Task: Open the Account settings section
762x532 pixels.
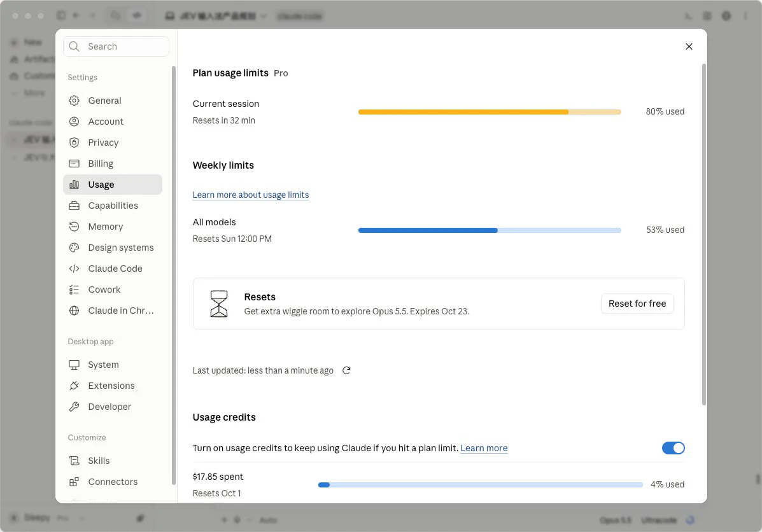Action: pyautogui.click(x=112, y=122)
